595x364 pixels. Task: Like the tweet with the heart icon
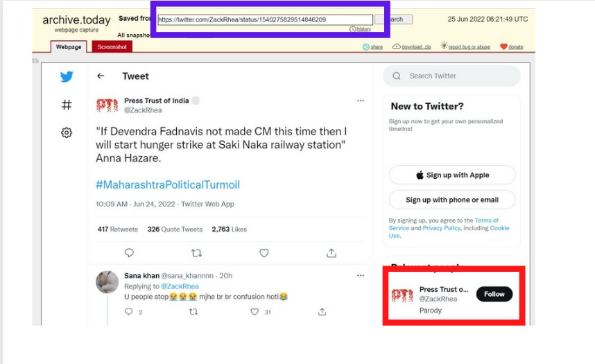point(264,253)
